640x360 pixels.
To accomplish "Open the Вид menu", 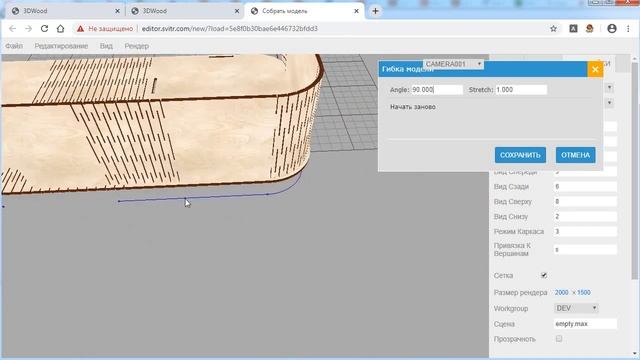I will coord(106,46).
